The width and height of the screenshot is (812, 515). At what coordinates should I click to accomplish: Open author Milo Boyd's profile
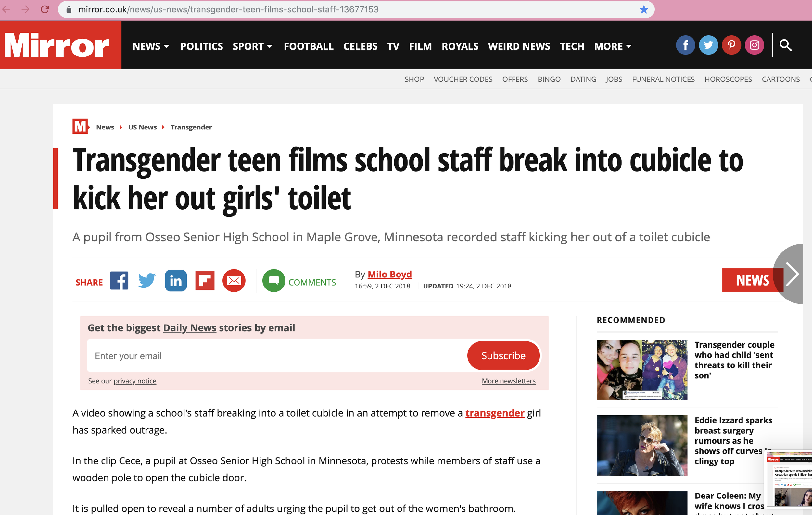tap(389, 274)
